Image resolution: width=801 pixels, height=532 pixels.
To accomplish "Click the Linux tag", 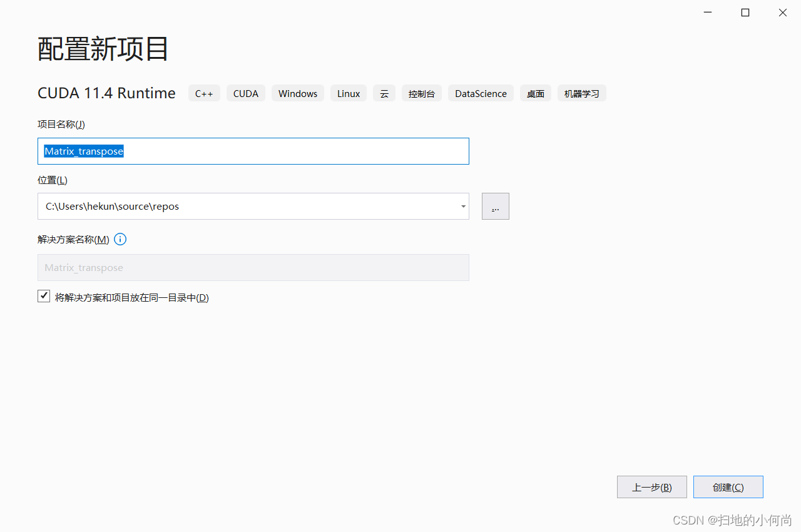I will pyautogui.click(x=349, y=93).
